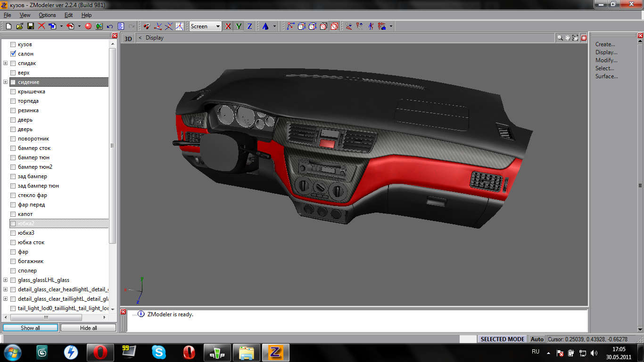This screenshot has width=644, height=362.
Task: Open the Materials editor red sphere icon
Action: click(x=88, y=26)
